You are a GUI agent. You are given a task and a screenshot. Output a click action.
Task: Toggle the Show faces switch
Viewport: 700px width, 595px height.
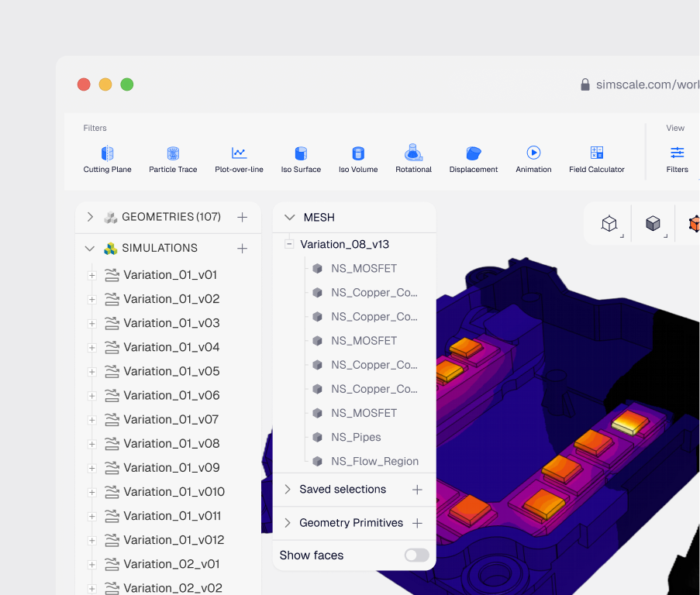click(416, 555)
